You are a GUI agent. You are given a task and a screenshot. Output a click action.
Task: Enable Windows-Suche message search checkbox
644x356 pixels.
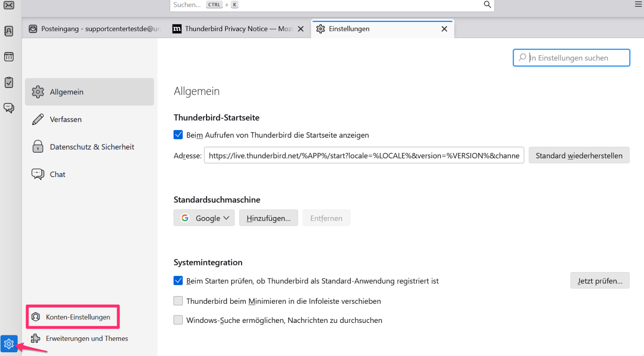[178, 320]
